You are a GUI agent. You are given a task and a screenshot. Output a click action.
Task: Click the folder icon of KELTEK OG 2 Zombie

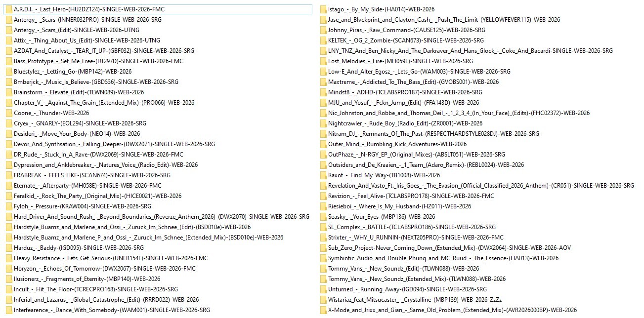click(323, 40)
